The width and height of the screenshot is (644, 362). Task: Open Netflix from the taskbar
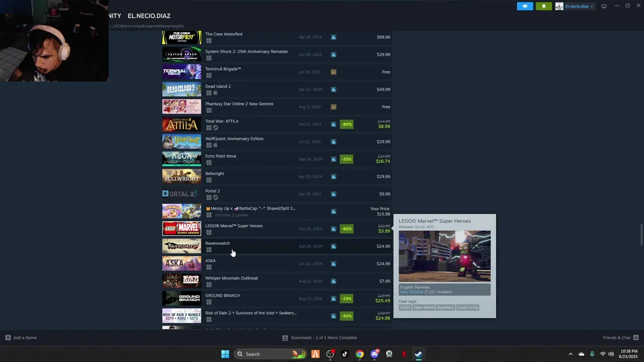[404, 354]
